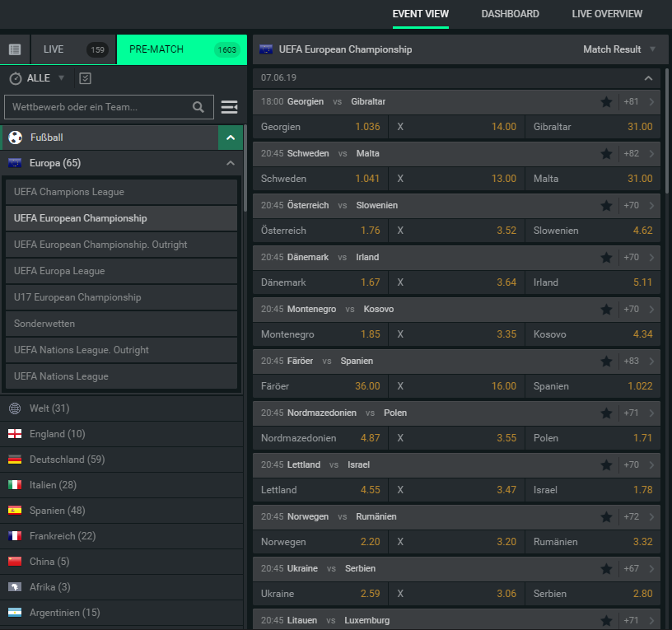The height and width of the screenshot is (630, 672).
Task: Collapse the 07.06.19 date group
Action: pos(648,78)
